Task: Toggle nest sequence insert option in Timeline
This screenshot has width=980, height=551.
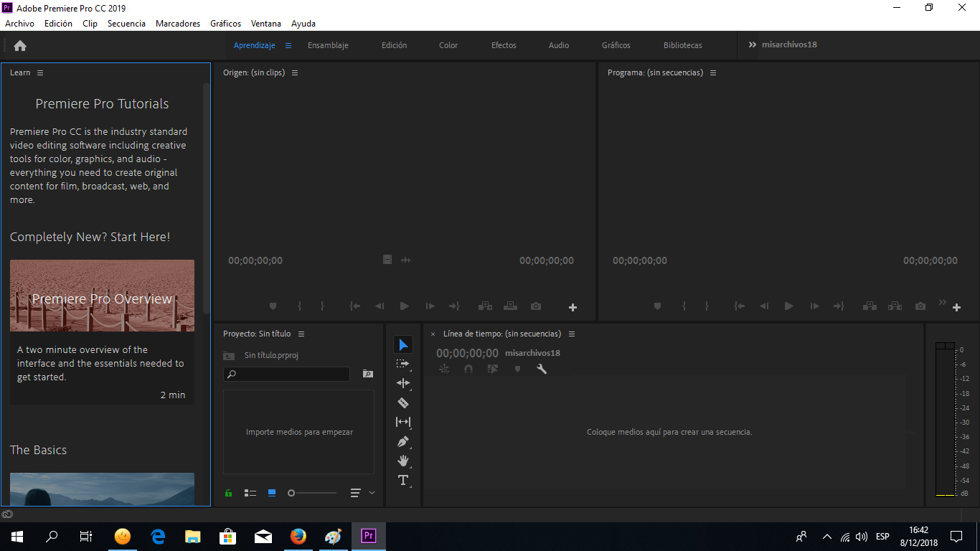Action: [x=444, y=369]
